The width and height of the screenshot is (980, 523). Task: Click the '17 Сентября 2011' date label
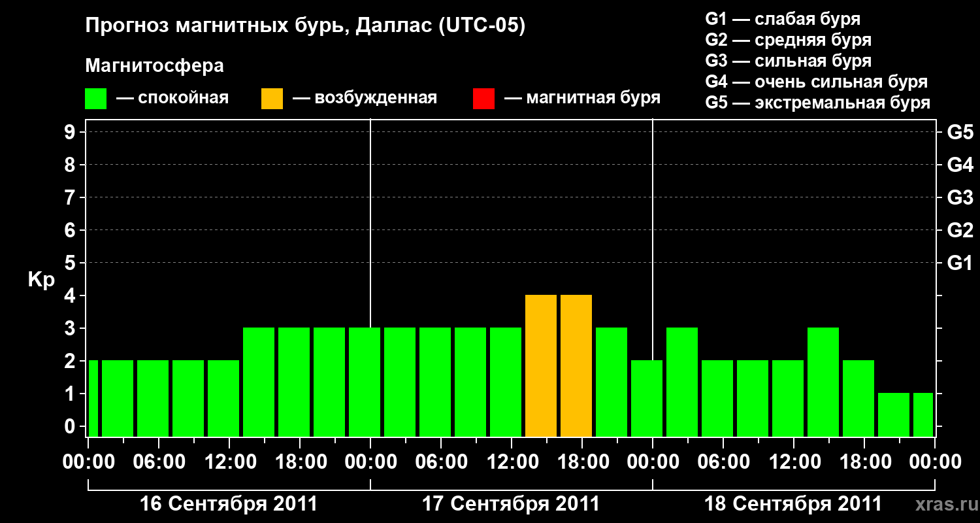coord(511,504)
